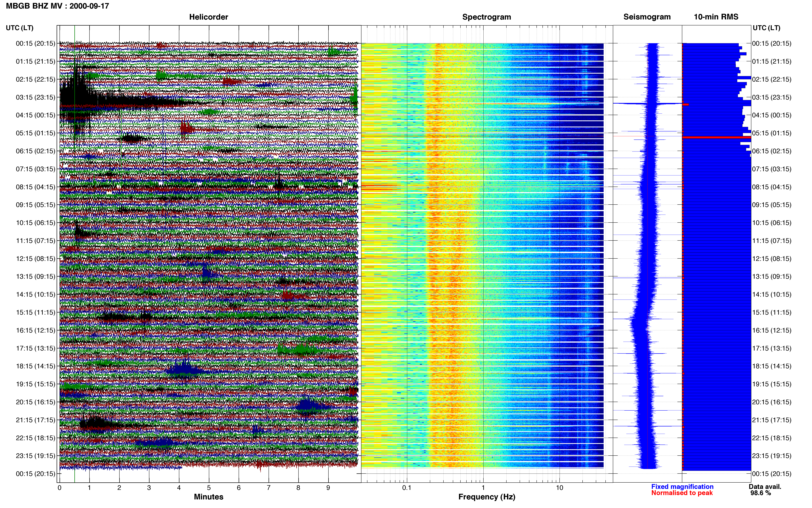This screenshot has height=508, width=812.
Task: Click the '10' tick on the Frequency axis
Action: (x=559, y=488)
